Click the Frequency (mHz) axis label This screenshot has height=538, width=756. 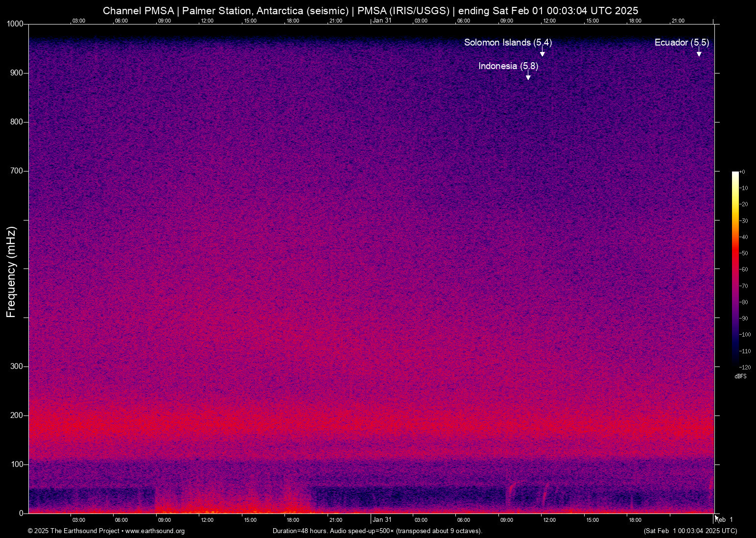pos(11,272)
